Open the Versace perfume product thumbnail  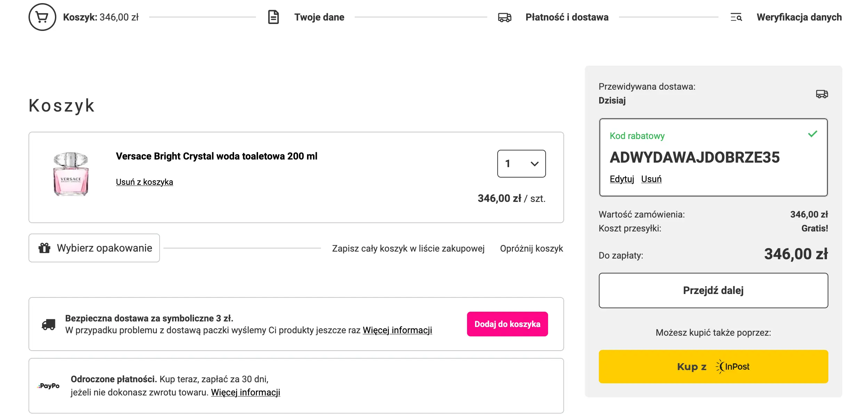pos(71,174)
